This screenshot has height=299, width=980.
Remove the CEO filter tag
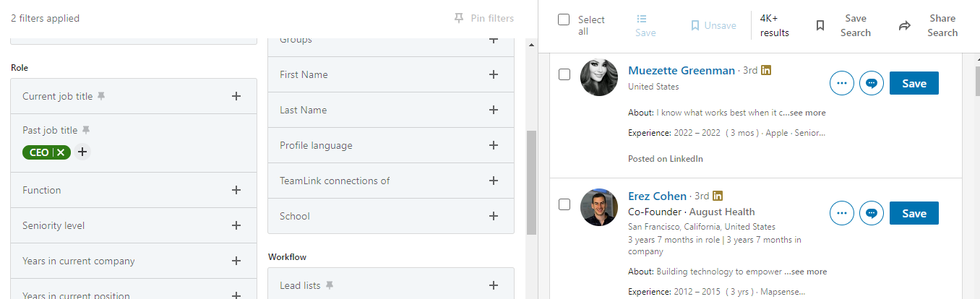click(x=61, y=152)
